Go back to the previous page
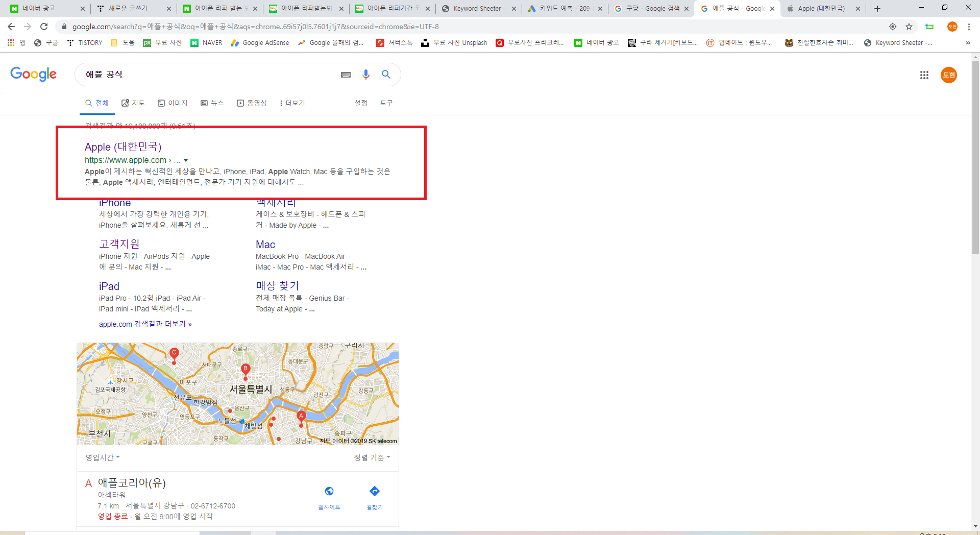 pos(11,27)
